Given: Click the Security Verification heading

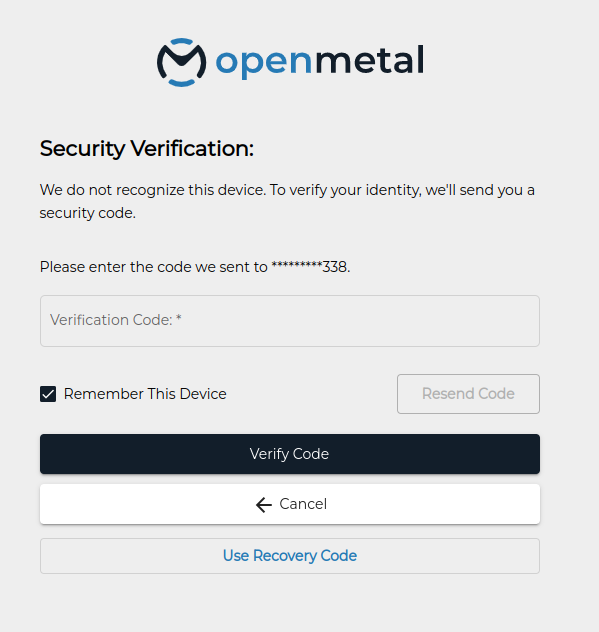Looking at the screenshot, I should click(x=147, y=149).
